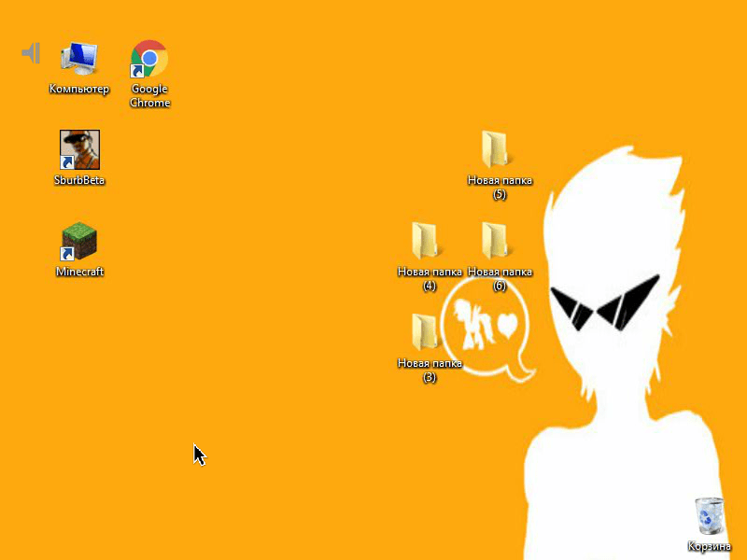
Task: Click the 'Новая папка (4)' label
Action: coord(430,278)
